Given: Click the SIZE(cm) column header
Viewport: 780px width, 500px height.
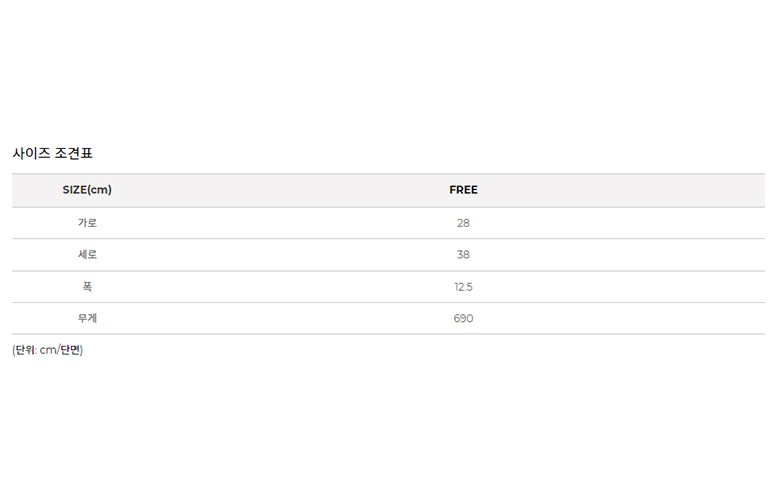Looking at the screenshot, I should [x=87, y=190].
